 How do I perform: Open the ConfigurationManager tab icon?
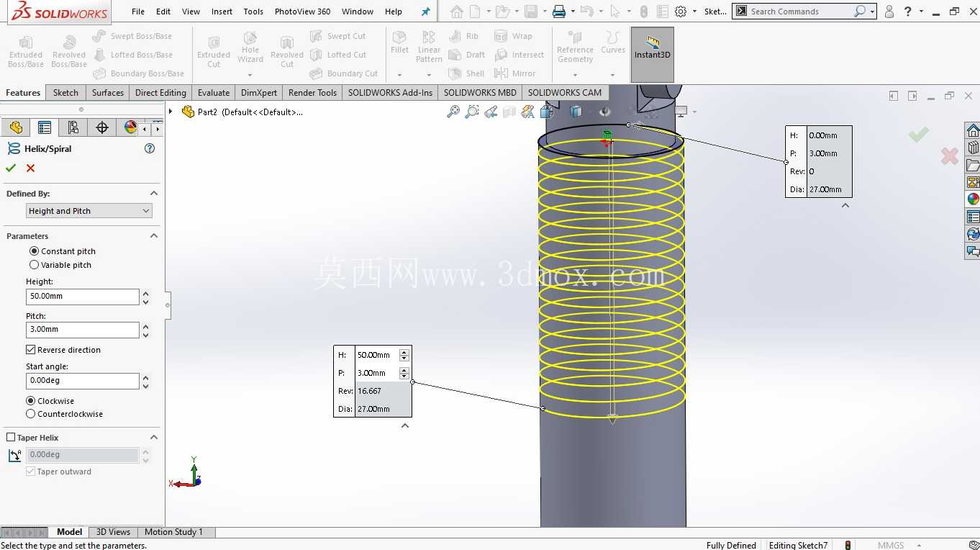point(73,127)
